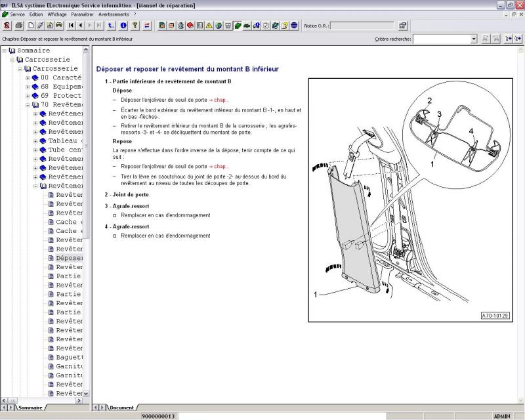This screenshot has width=525, height=420.
Task: Expand the '68 Equipeme' tree node
Action: [x=28, y=87]
